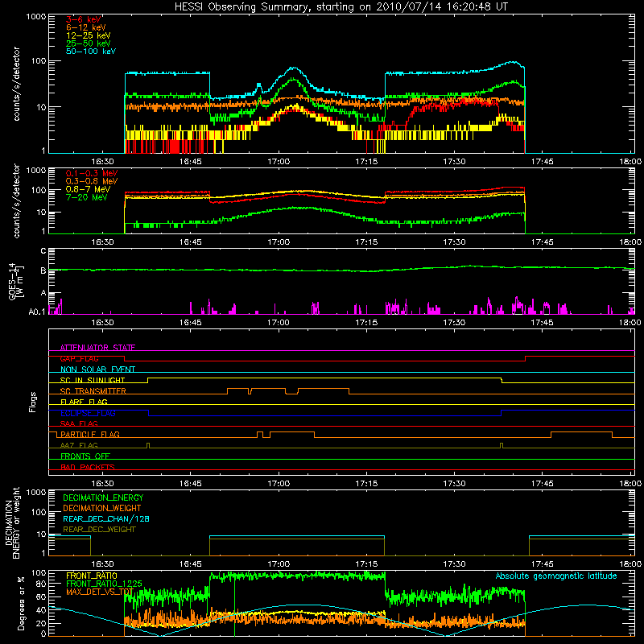Click the SAA_FLAG label
Image resolution: width=644 pixels, height=644 pixels.
coord(79,423)
